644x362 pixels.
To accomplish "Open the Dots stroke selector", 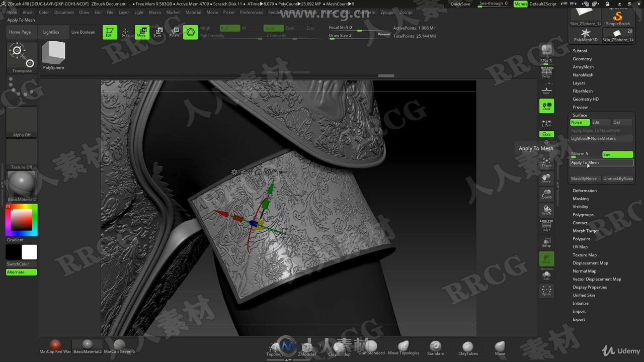I will 22,90.
